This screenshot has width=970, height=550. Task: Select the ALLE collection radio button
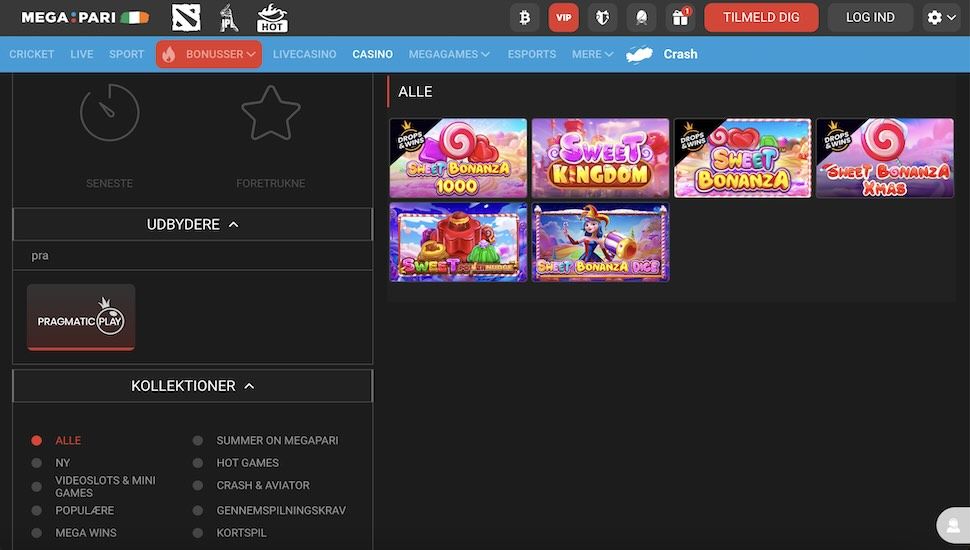coord(37,440)
